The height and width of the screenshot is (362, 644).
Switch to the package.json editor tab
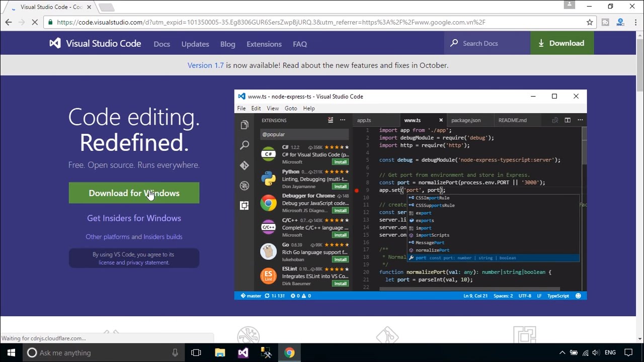click(x=466, y=121)
